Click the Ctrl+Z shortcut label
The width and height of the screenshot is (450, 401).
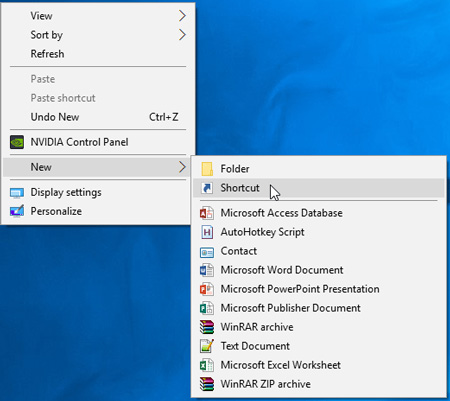[164, 117]
